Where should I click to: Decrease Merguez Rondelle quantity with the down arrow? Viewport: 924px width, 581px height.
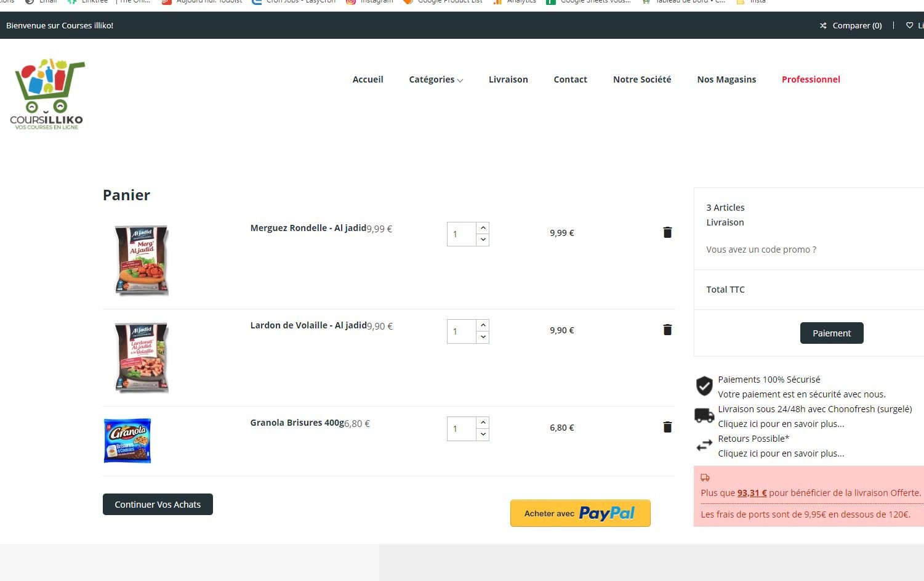pyautogui.click(x=483, y=240)
